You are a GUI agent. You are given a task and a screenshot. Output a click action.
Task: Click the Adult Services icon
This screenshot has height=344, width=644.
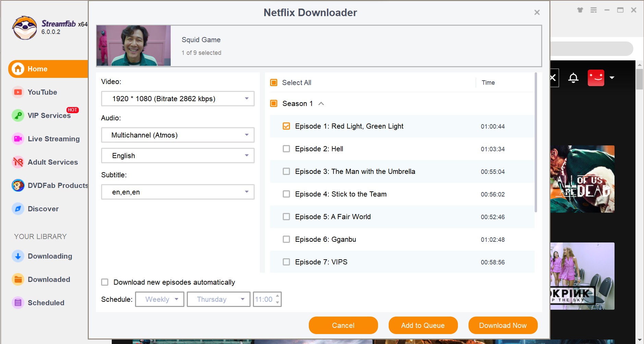pos(18,162)
